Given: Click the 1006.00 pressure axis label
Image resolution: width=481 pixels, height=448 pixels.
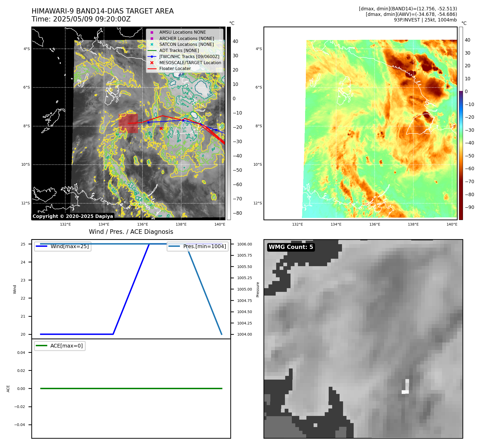Looking at the screenshot, I should click(x=245, y=244).
